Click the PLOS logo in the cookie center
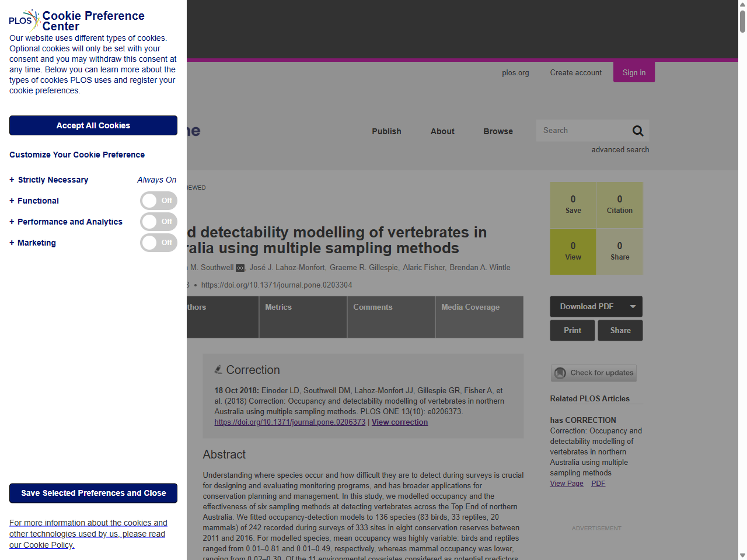The image size is (747, 560). pos(22,20)
